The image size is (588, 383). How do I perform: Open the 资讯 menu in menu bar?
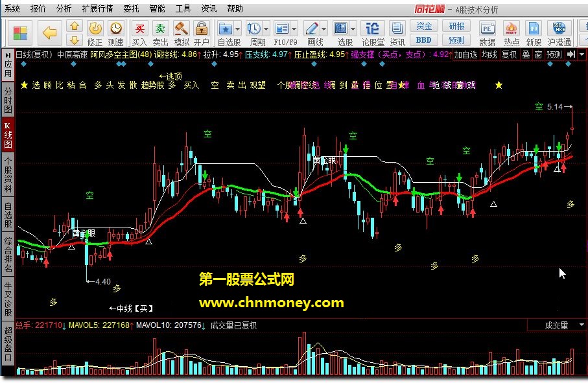(209, 8)
